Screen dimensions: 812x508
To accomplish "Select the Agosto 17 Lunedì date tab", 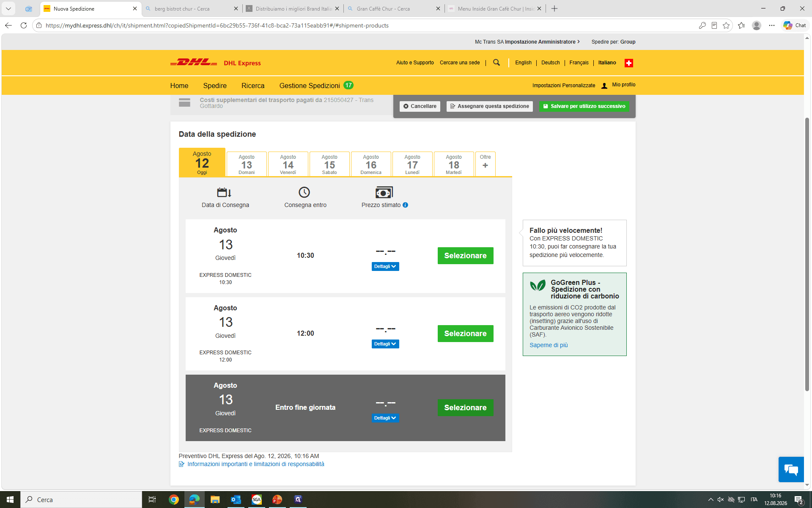I will point(412,163).
